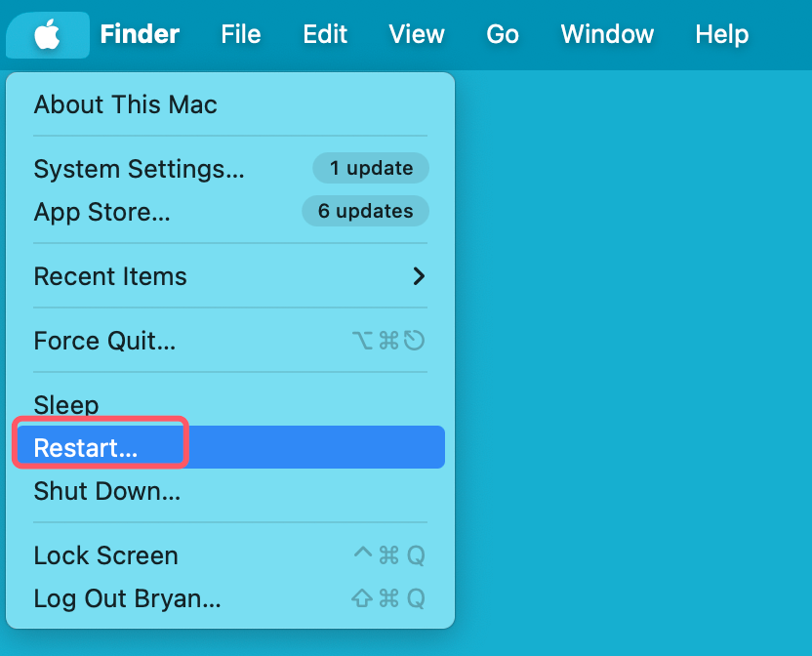Click Log Out Bryan
812x656 pixels.
point(127,598)
